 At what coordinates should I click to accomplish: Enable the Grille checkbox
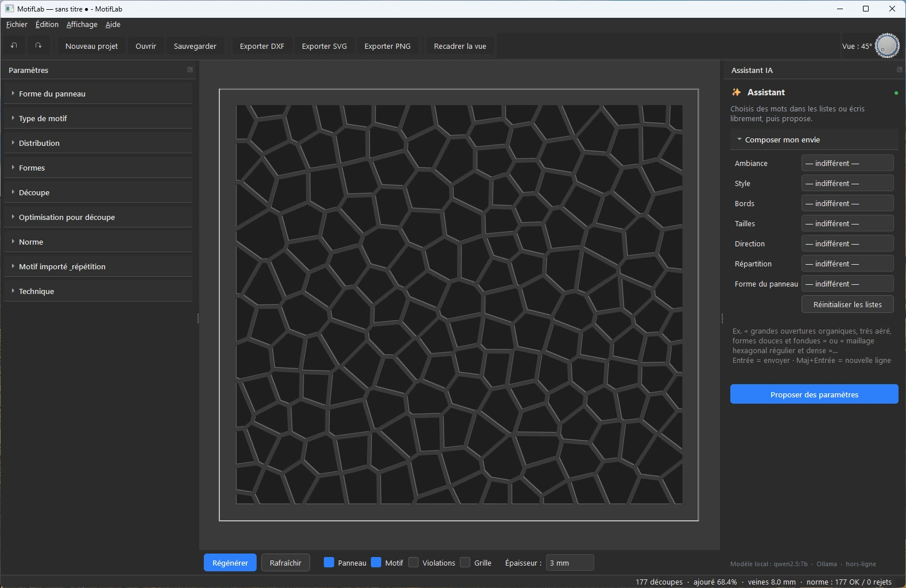click(465, 562)
